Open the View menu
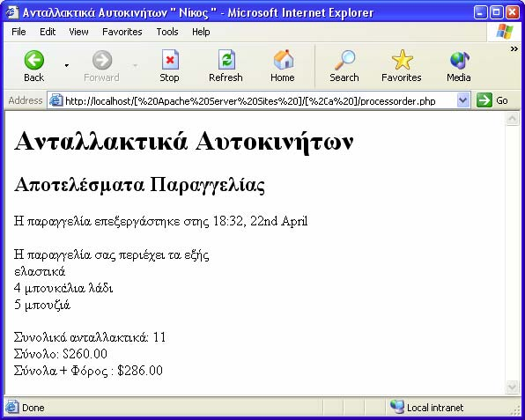525x420 pixels. (x=78, y=32)
